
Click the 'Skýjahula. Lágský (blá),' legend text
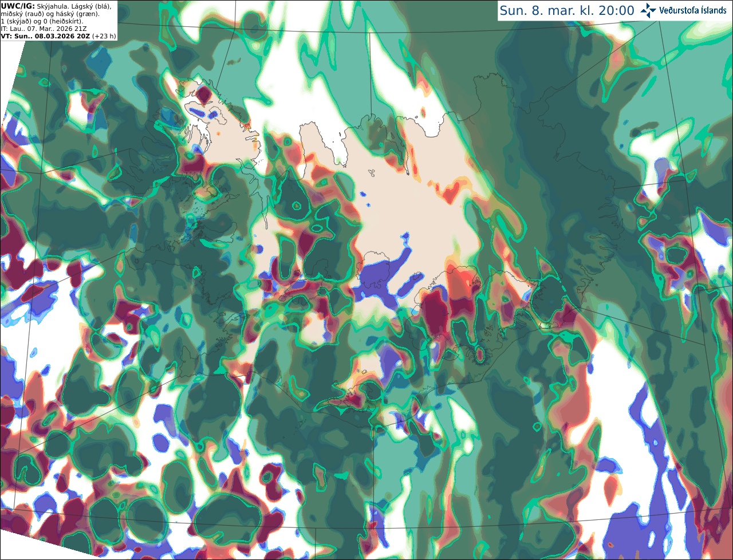[x=74, y=6]
